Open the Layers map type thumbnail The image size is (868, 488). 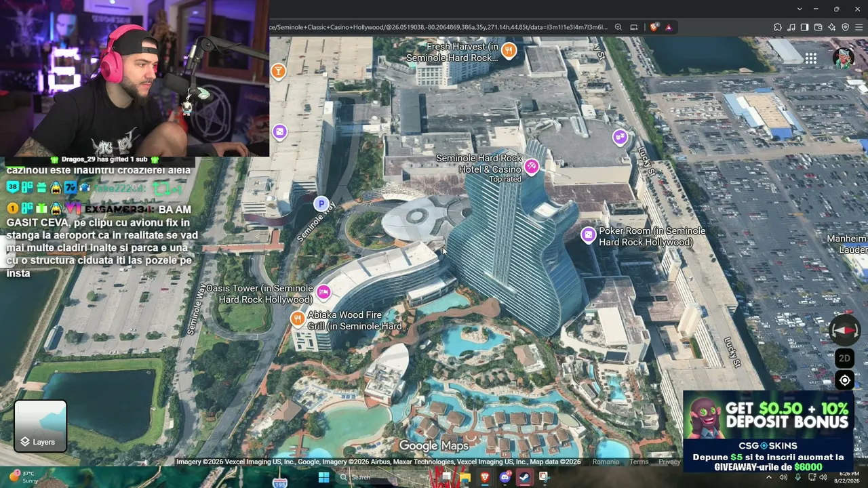(x=41, y=426)
